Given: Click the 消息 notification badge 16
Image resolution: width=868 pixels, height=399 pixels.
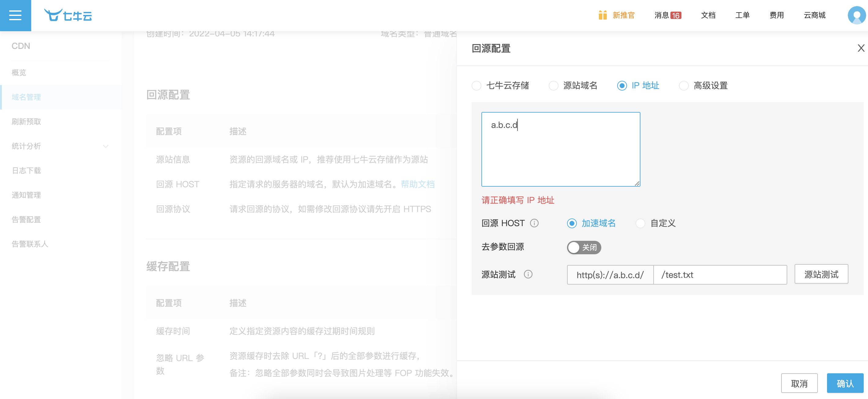Looking at the screenshot, I should pyautogui.click(x=675, y=16).
